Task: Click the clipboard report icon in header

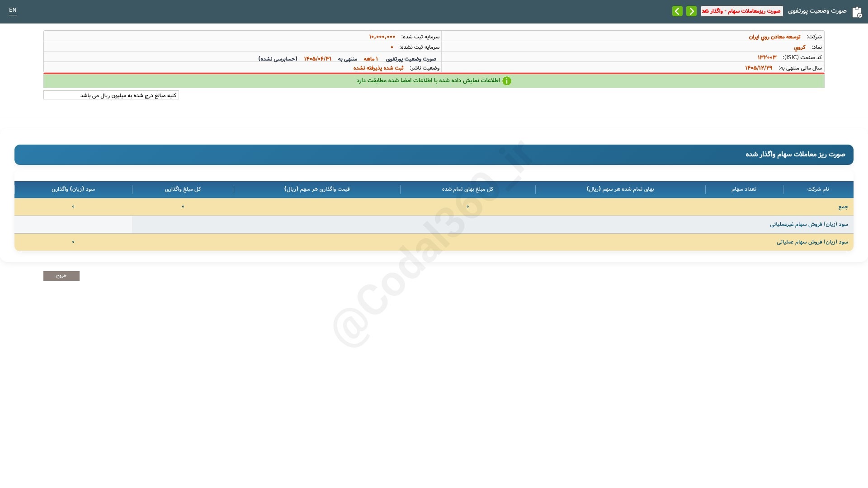Action: click(857, 12)
